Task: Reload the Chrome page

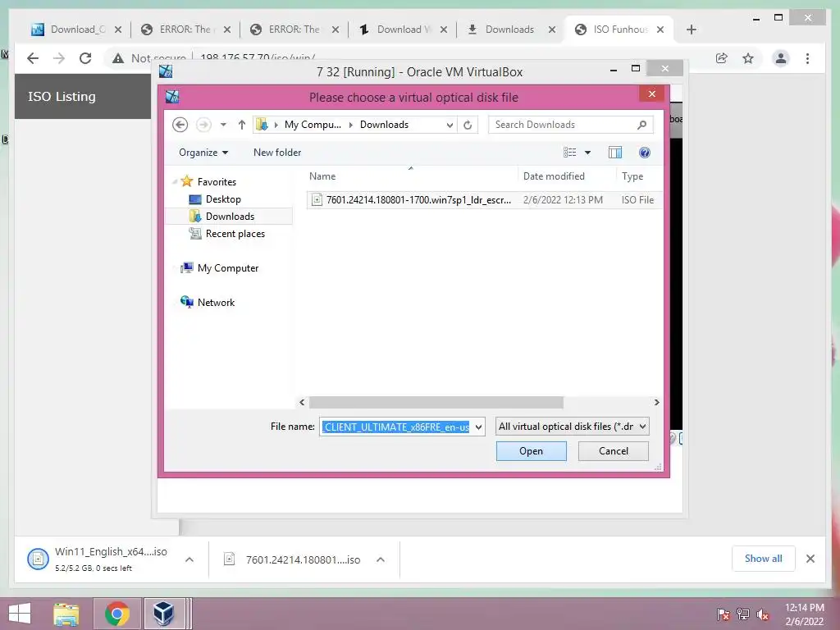Action: pos(85,58)
